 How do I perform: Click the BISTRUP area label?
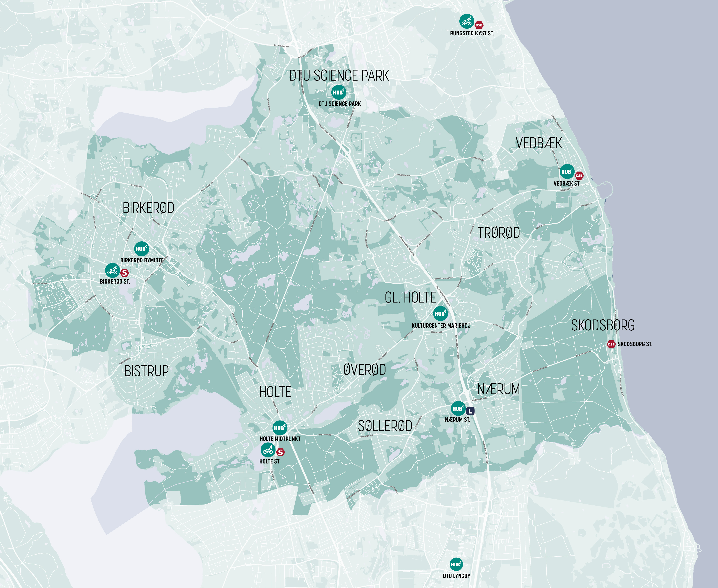pos(146,371)
